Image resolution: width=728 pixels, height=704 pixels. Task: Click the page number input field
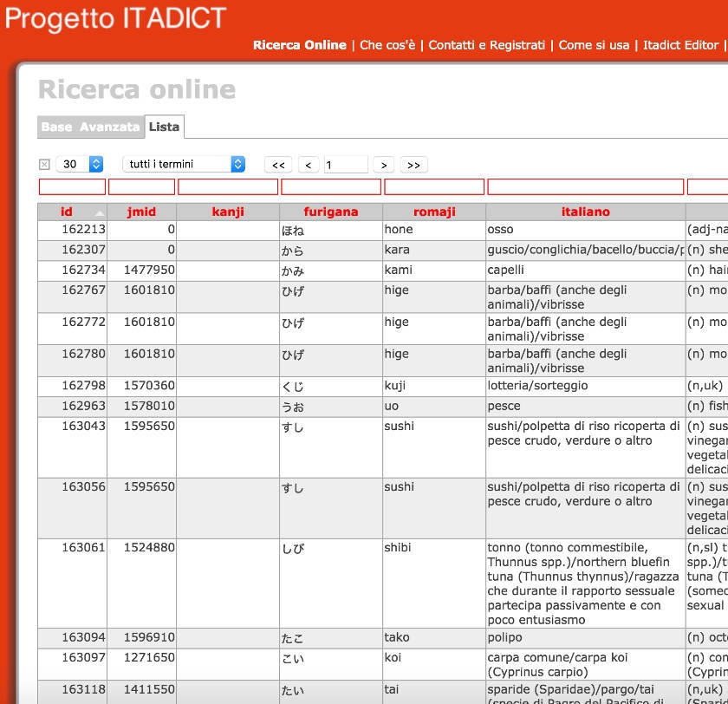point(346,165)
